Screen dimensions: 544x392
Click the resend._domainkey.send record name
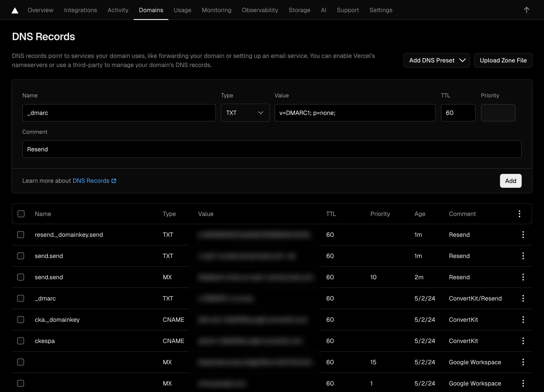point(69,235)
